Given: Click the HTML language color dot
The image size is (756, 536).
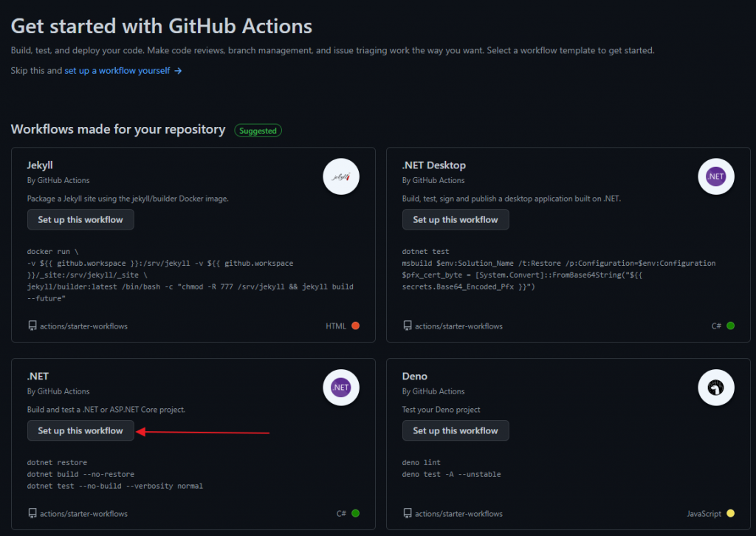Looking at the screenshot, I should point(355,326).
